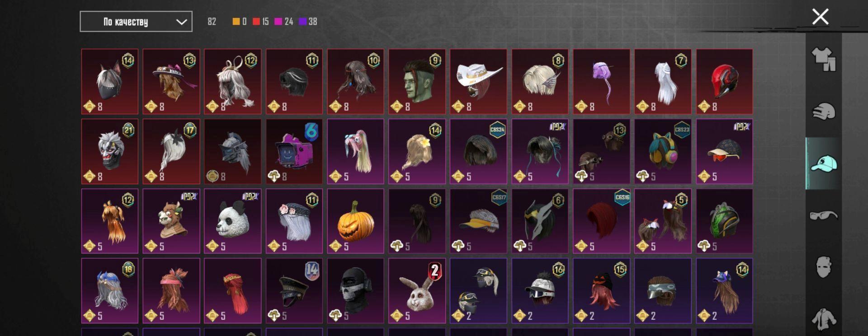
Task: Select the panda head mask item
Action: (232, 221)
